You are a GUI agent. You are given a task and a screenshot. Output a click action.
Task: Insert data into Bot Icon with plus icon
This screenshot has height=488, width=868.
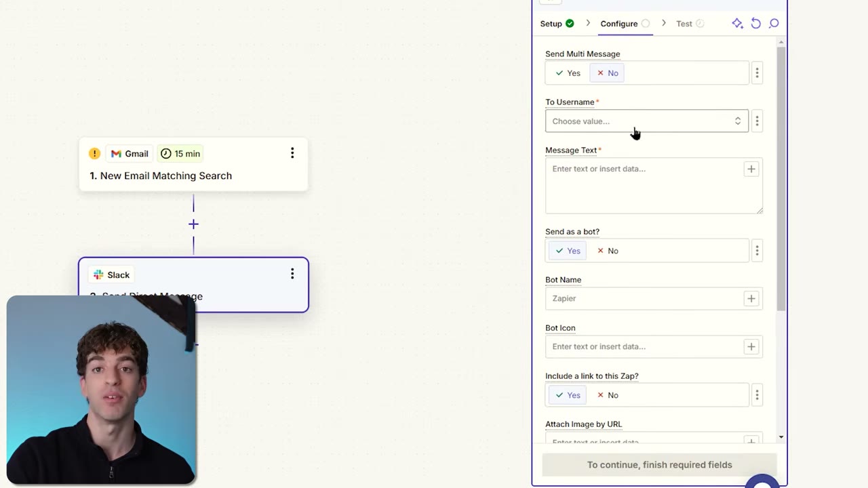point(751,346)
